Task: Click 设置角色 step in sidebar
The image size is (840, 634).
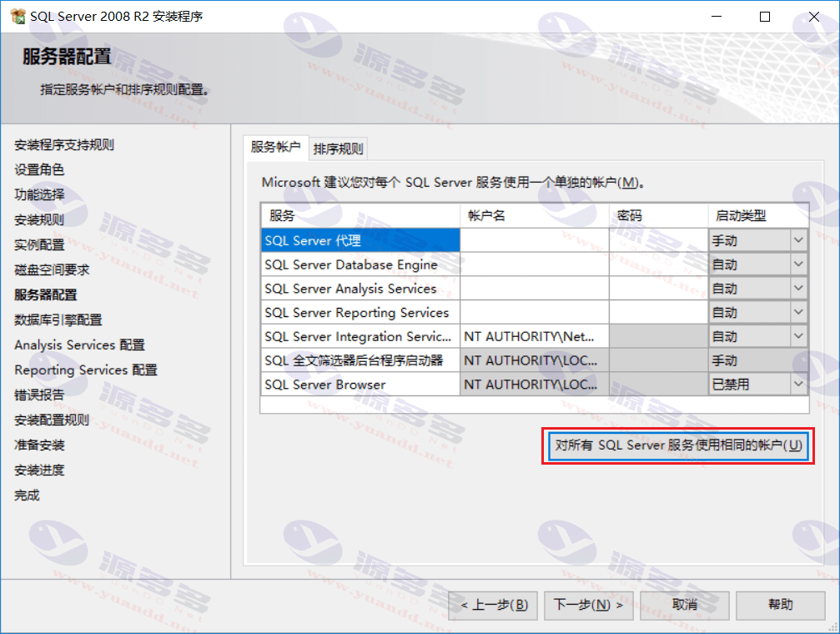Action: [39, 170]
